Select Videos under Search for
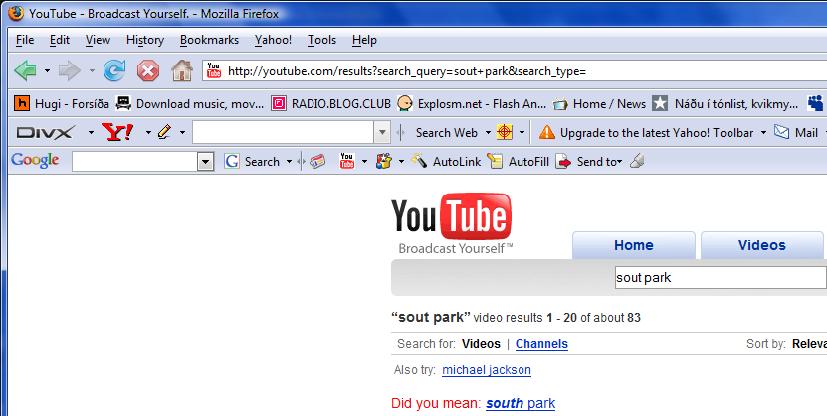The height and width of the screenshot is (416, 827). coord(481,344)
